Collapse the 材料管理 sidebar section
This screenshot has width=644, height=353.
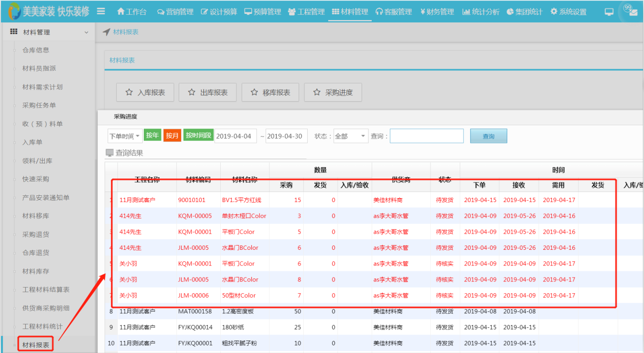click(86, 32)
